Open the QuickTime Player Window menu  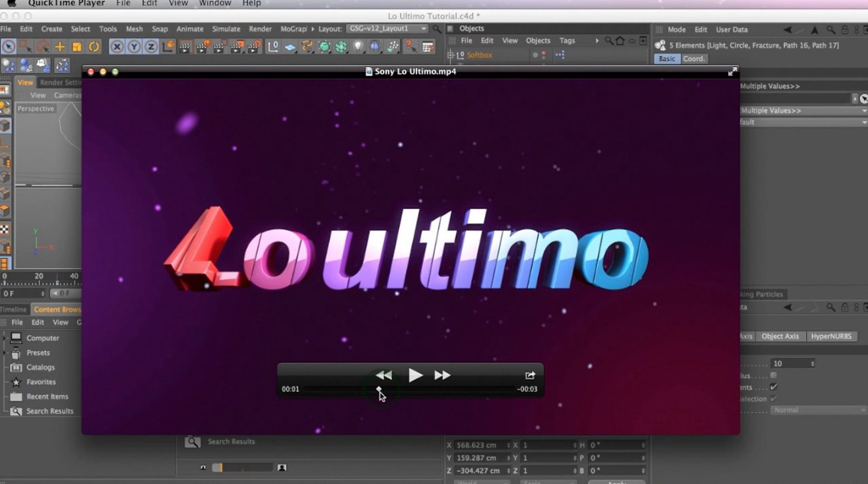(x=215, y=4)
